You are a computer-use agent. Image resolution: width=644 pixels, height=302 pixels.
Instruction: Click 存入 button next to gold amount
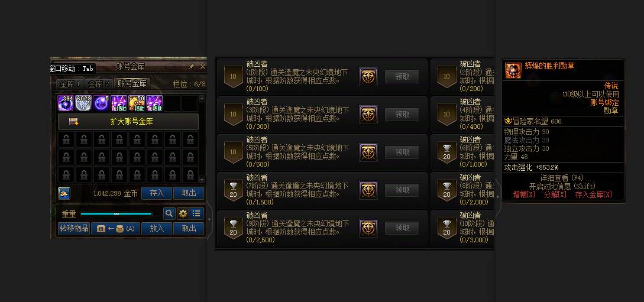click(x=157, y=193)
